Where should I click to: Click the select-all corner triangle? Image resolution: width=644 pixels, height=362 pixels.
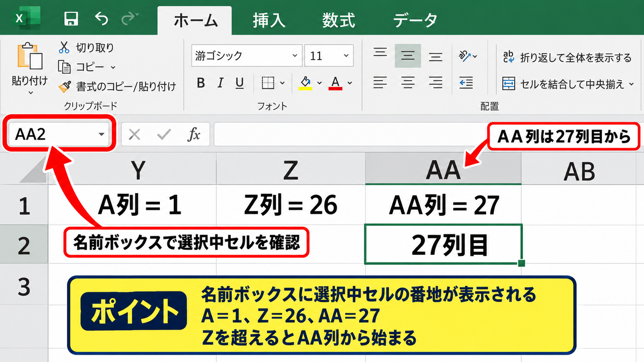33,170
